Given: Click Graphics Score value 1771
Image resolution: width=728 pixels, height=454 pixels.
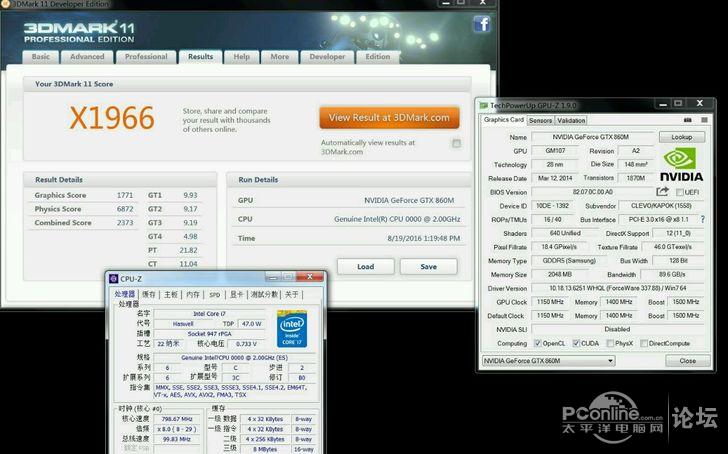Looking at the screenshot, I should (x=124, y=195).
